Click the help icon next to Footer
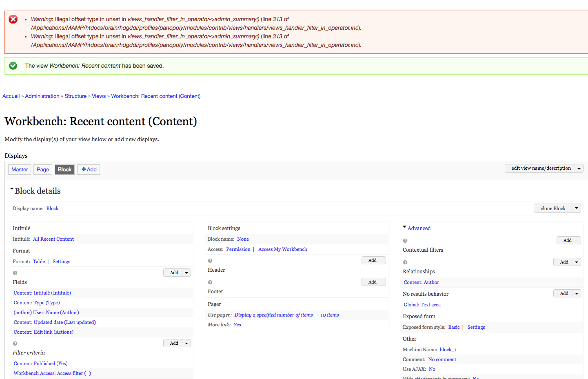 pyautogui.click(x=210, y=282)
